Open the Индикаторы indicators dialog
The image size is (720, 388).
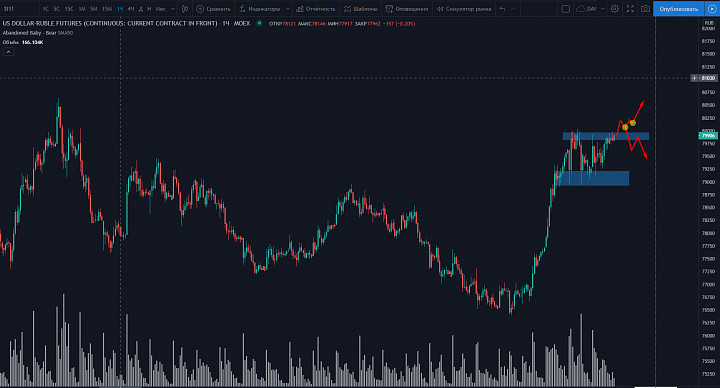click(260, 9)
